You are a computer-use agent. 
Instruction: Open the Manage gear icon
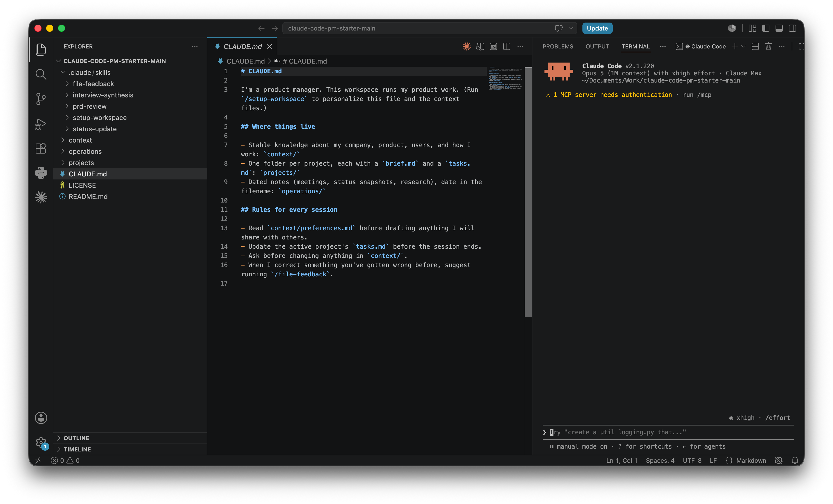(x=41, y=442)
